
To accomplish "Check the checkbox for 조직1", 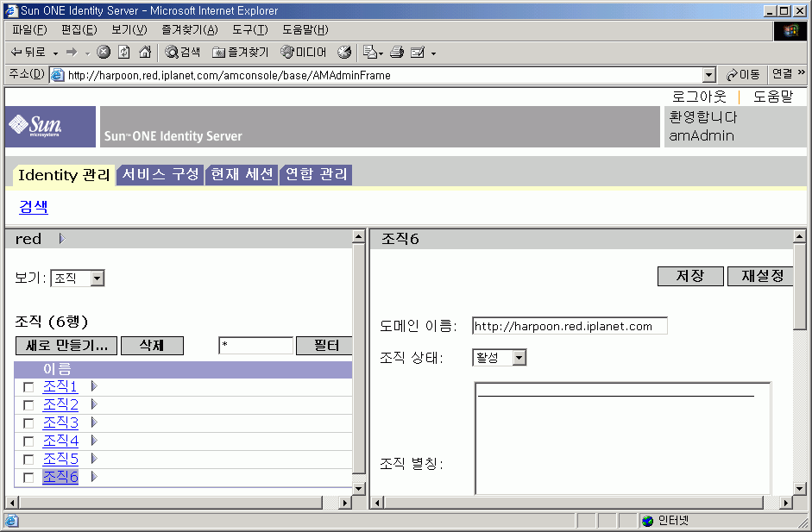I will point(28,387).
